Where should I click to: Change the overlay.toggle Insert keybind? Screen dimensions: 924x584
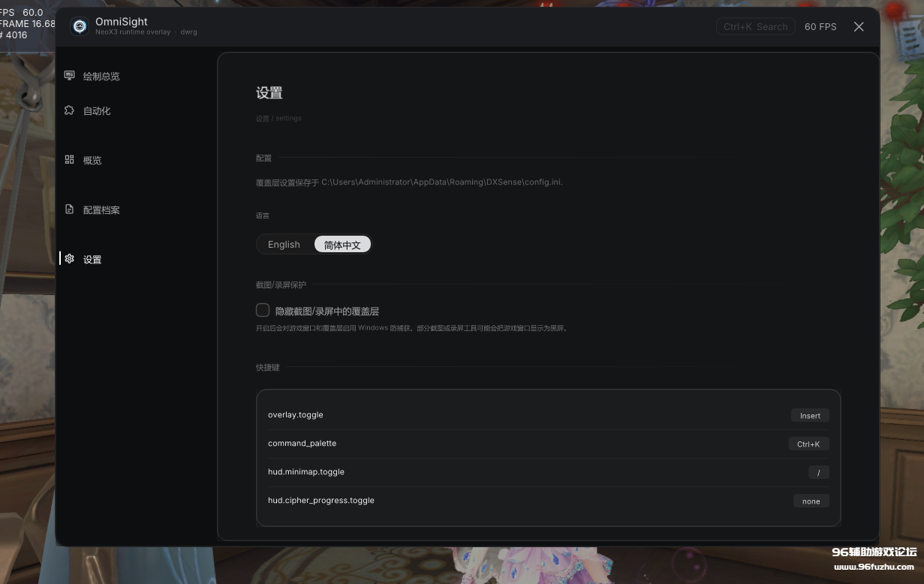point(810,415)
